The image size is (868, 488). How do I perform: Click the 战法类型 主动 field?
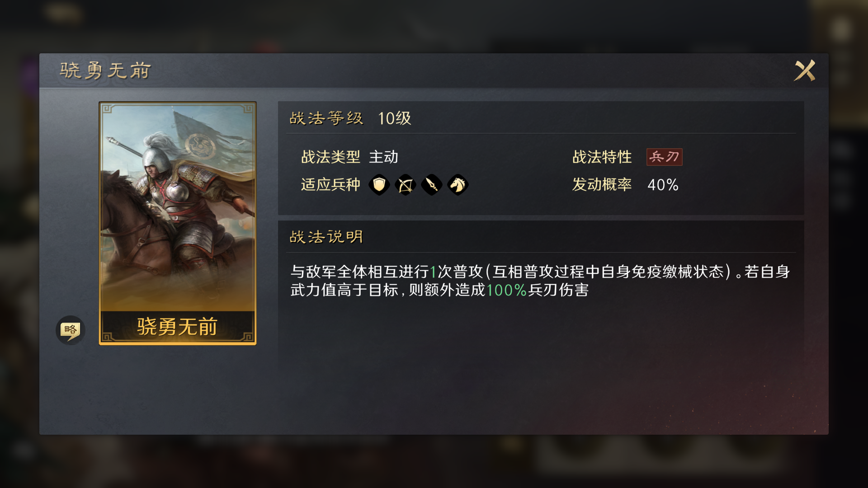349,157
